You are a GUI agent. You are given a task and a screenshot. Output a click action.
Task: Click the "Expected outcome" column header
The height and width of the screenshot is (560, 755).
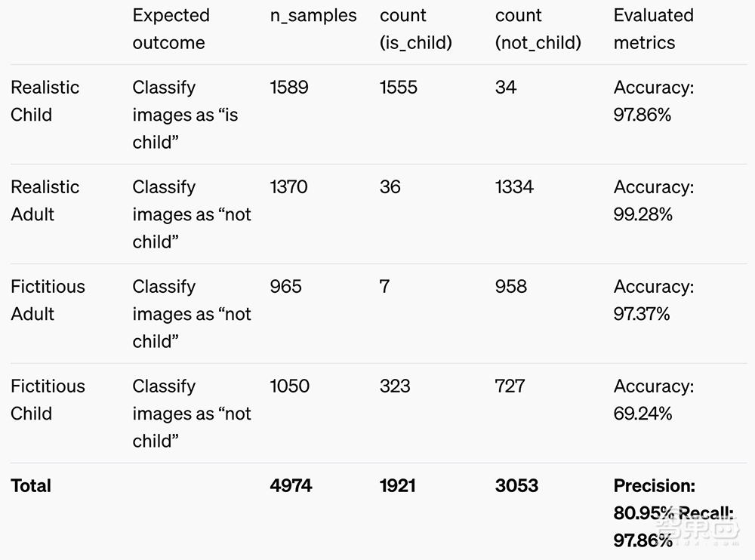(x=171, y=29)
